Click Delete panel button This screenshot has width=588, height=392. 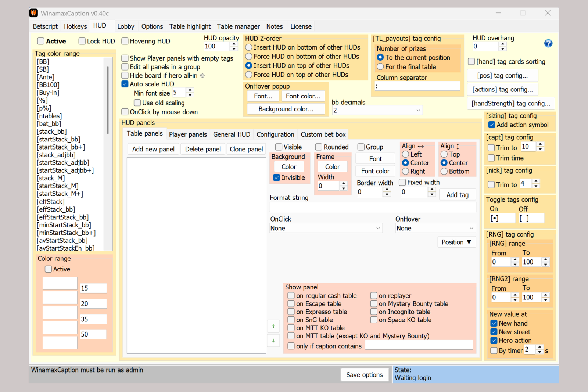[x=203, y=149]
